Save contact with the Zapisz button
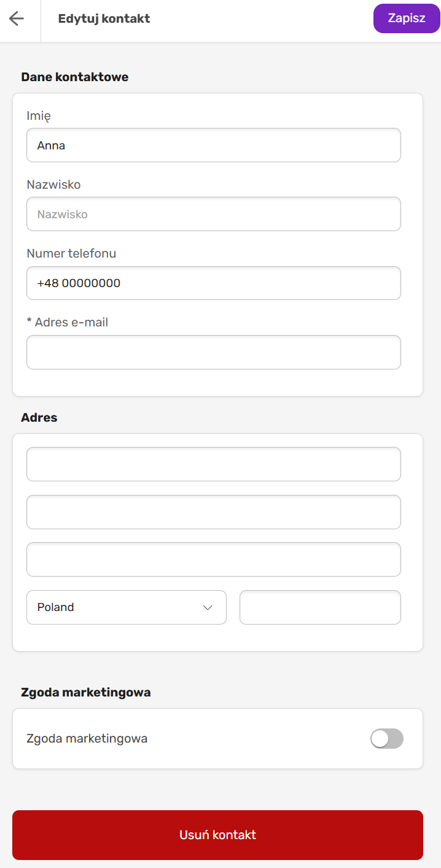This screenshot has height=868, width=441. coord(407,18)
